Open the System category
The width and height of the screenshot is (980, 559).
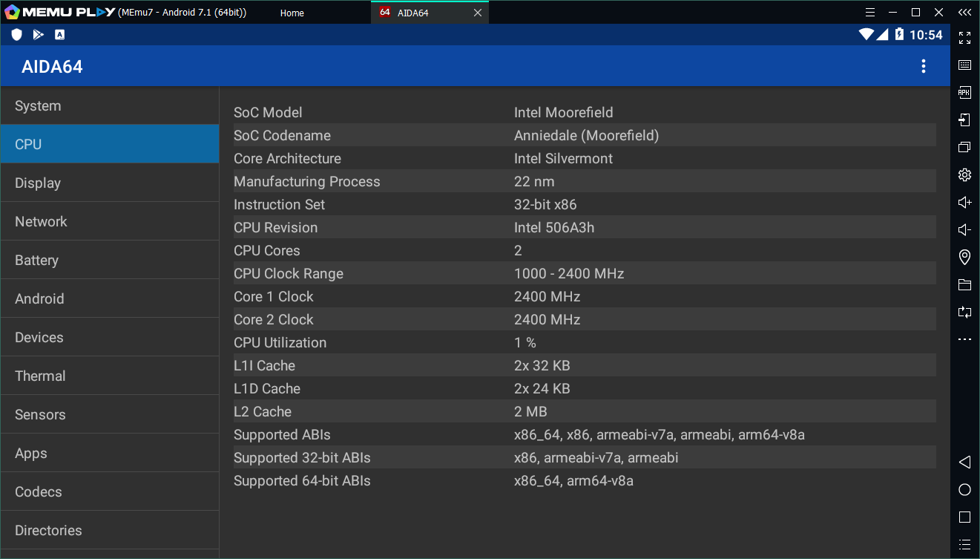[x=110, y=105]
